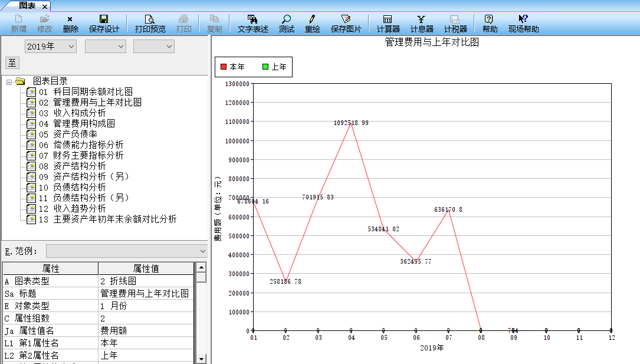Collapse the 图表目录 tree node
This screenshot has height=364, width=640.
[10, 81]
